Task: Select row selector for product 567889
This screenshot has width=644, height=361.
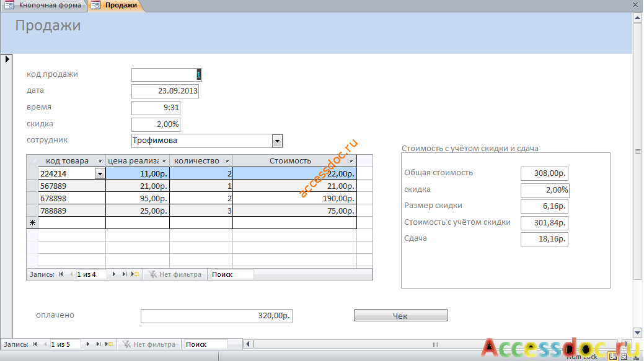Action: click(x=32, y=186)
